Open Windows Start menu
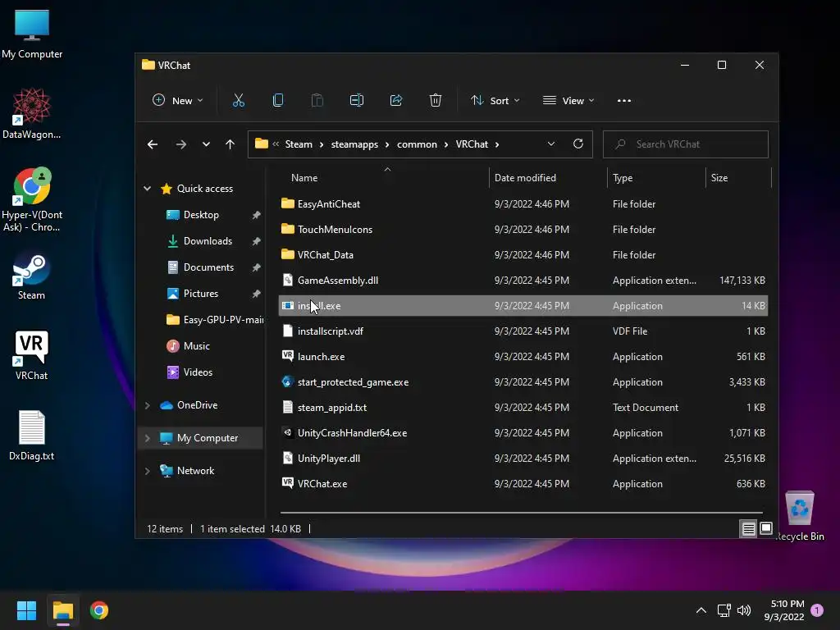840x630 pixels. click(x=26, y=610)
